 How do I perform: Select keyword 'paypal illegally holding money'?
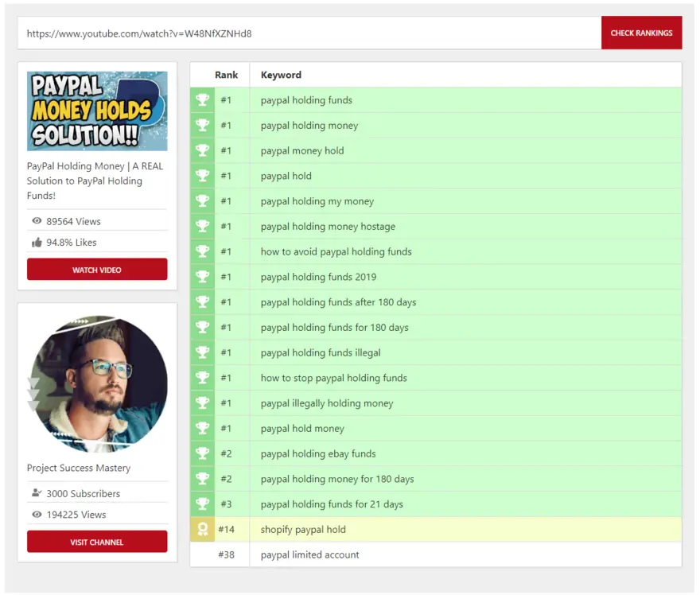tap(327, 402)
